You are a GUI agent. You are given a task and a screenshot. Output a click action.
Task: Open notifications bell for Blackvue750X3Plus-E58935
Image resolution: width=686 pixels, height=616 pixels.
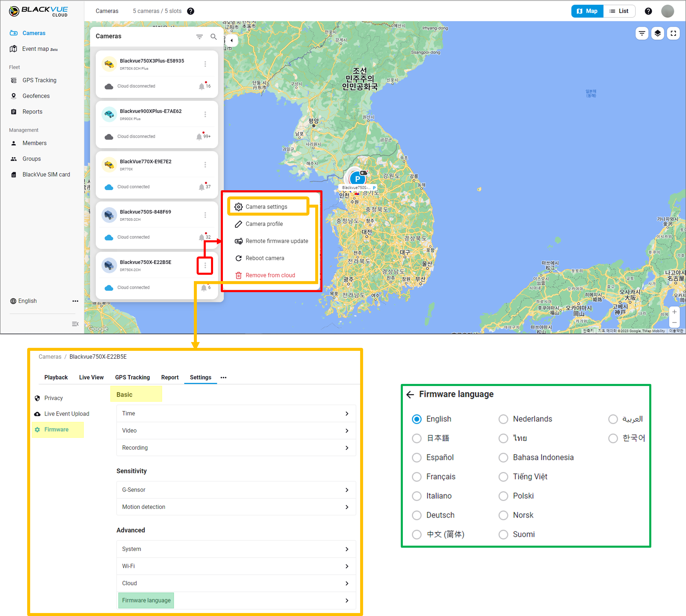click(x=202, y=86)
